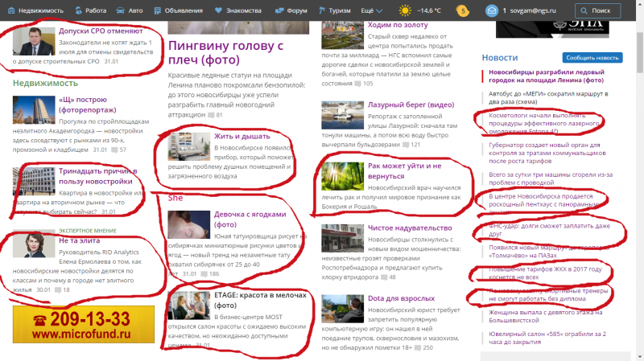
Task: Click the comment icon beside count 121
Action: (x=405, y=145)
